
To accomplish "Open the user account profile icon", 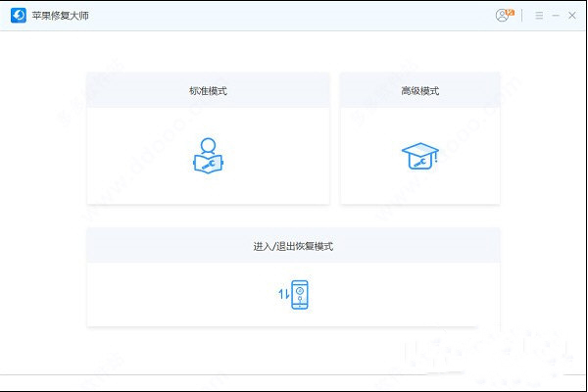I will (503, 16).
